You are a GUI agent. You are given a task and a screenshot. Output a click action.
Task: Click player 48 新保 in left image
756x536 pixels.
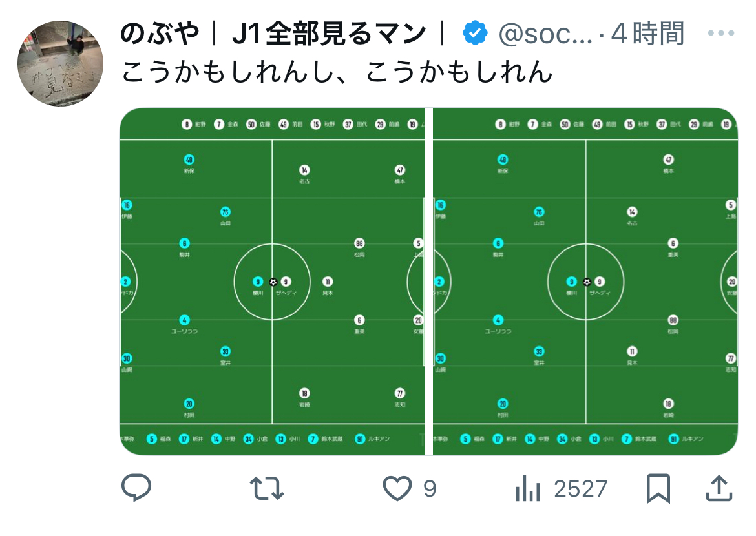tap(189, 163)
